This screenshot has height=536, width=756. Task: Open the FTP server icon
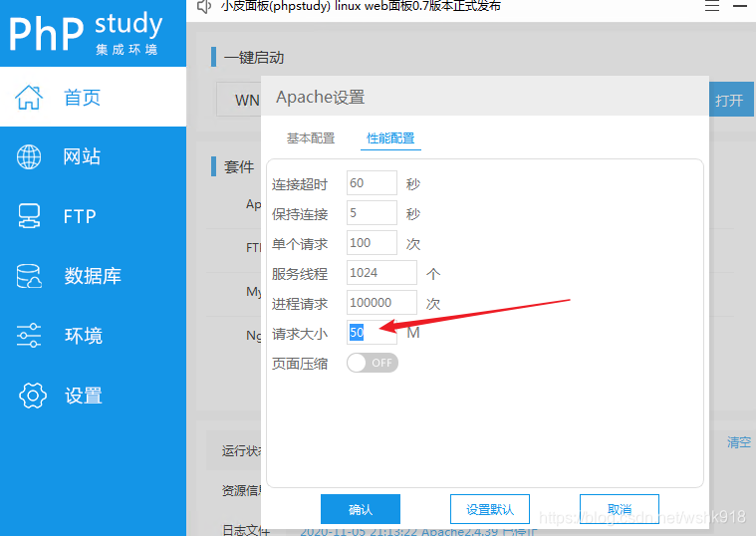point(29,216)
